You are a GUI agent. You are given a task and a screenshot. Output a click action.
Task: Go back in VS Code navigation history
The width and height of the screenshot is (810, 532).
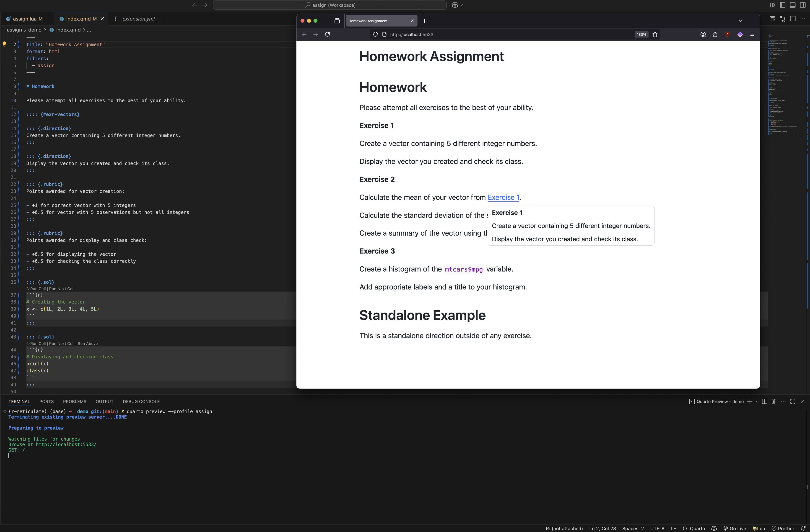click(x=194, y=5)
